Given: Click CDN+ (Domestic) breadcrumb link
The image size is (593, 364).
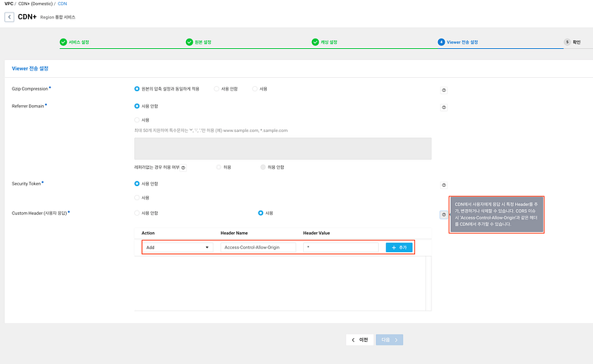Looking at the screenshot, I should (x=36, y=4).
